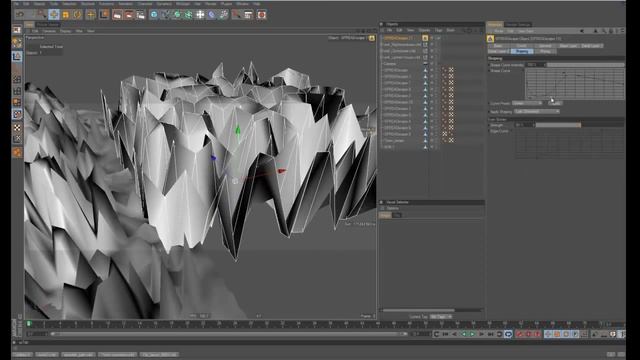Activate the highlighted Move tool

tap(53, 15)
